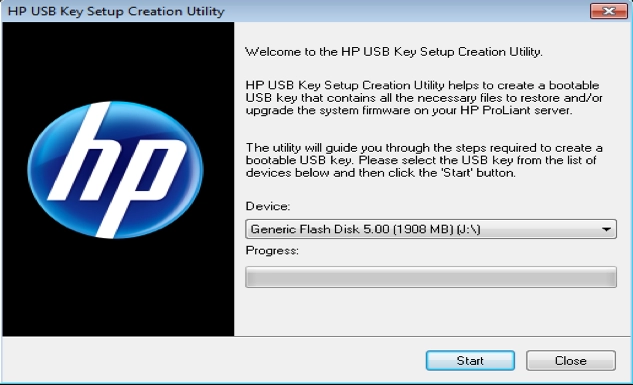Screen dimensions: 633x385
Task: Click the paragraph mentioning 'HP ProLiant server'
Action: point(424,98)
